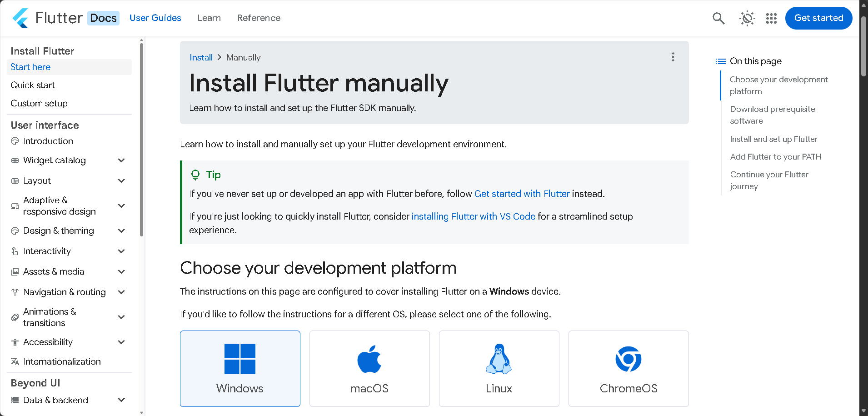
Task: Select the macOS platform card
Action: pyautogui.click(x=369, y=369)
